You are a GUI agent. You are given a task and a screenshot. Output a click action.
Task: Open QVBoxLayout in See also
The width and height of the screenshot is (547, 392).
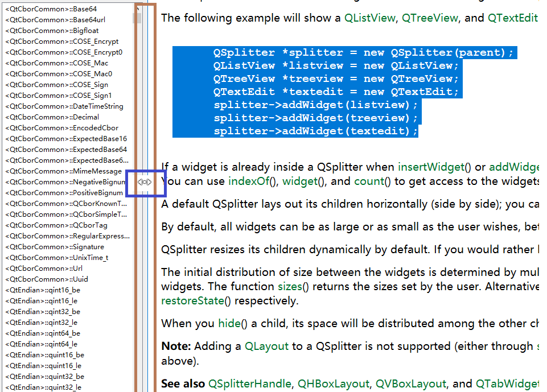(x=411, y=383)
